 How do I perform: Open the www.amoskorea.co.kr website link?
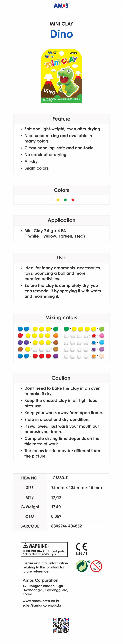click(x=41, y=601)
